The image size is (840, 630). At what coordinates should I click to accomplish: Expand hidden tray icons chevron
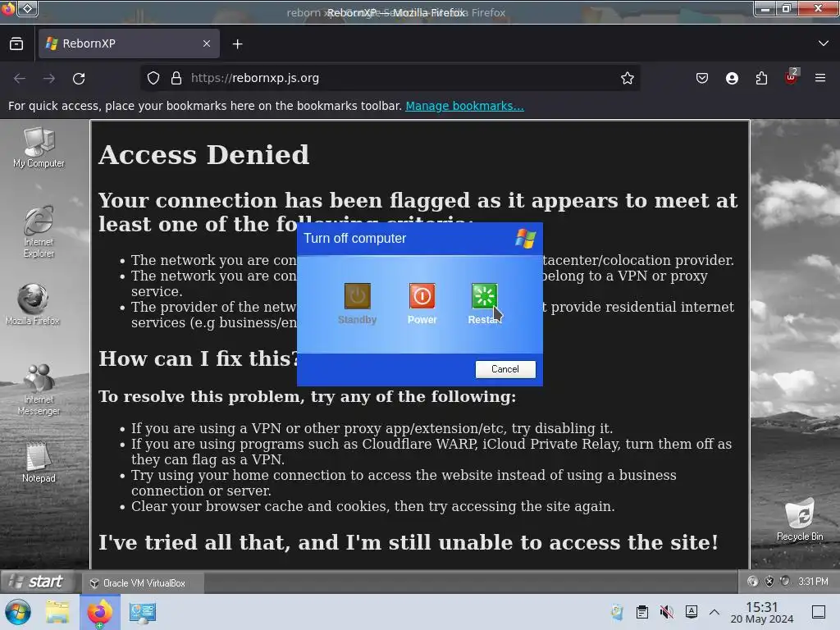[x=714, y=612]
